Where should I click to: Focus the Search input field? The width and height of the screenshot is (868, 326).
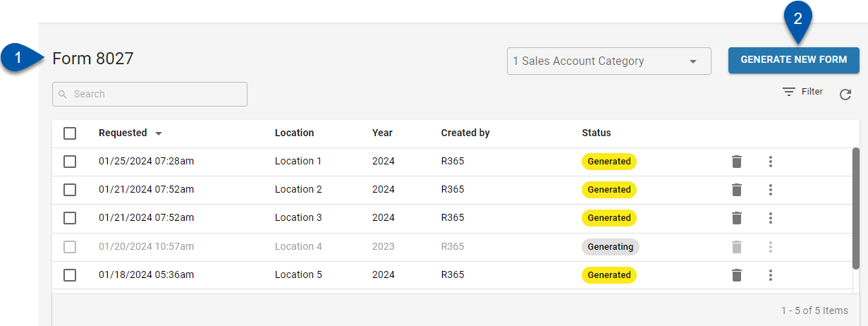pos(149,94)
